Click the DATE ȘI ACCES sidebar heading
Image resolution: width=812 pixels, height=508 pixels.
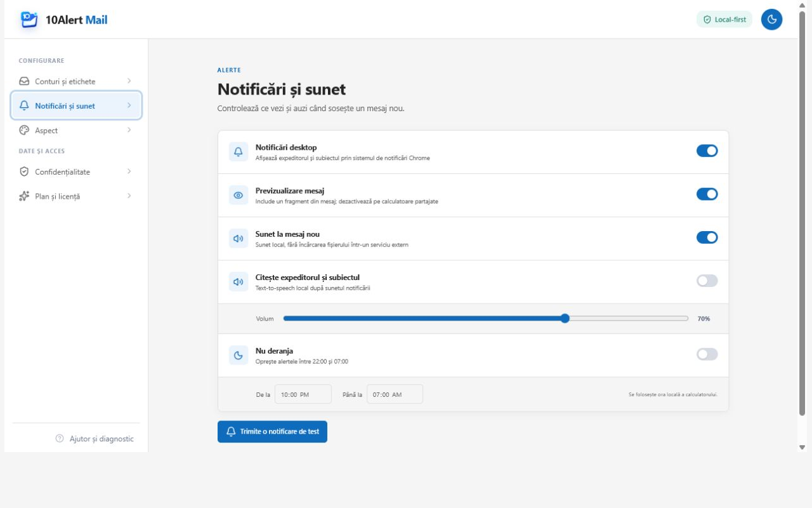coord(42,151)
